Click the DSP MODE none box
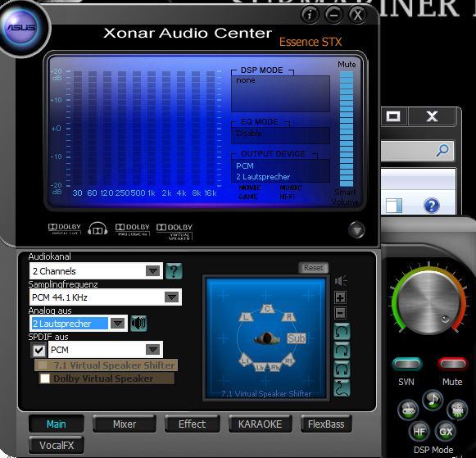The image size is (476, 458). pos(280,93)
